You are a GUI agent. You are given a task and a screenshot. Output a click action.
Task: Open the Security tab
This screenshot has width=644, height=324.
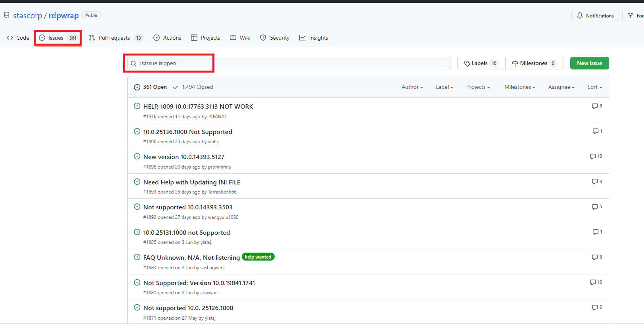(275, 38)
